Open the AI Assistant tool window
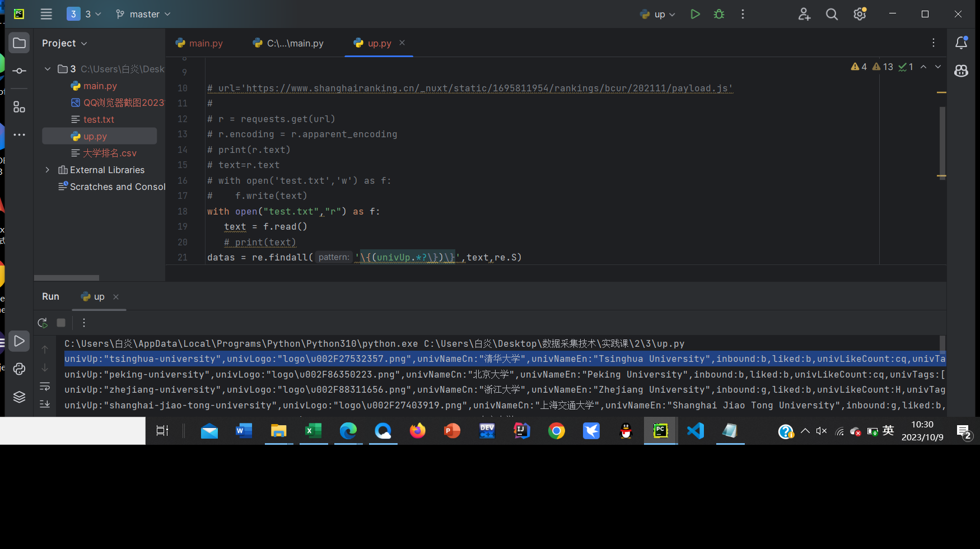Image resolution: width=980 pixels, height=549 pixels. (x=962, y=71)
